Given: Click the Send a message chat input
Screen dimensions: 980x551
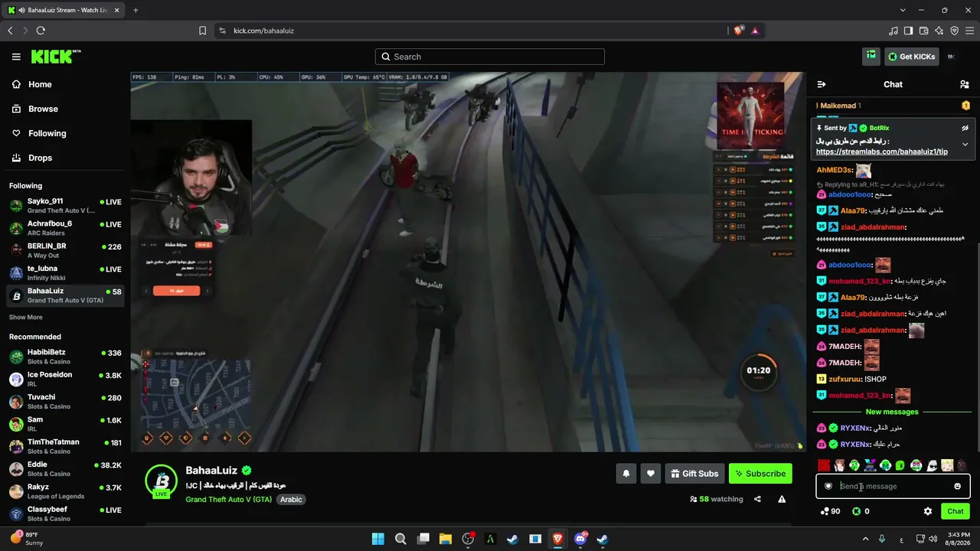Looking at the screenshot, I should (893, 486).
